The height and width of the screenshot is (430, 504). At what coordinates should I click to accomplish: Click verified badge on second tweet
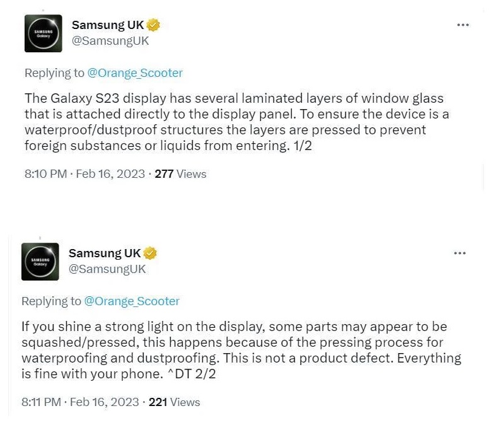click(x=150, y=253)
